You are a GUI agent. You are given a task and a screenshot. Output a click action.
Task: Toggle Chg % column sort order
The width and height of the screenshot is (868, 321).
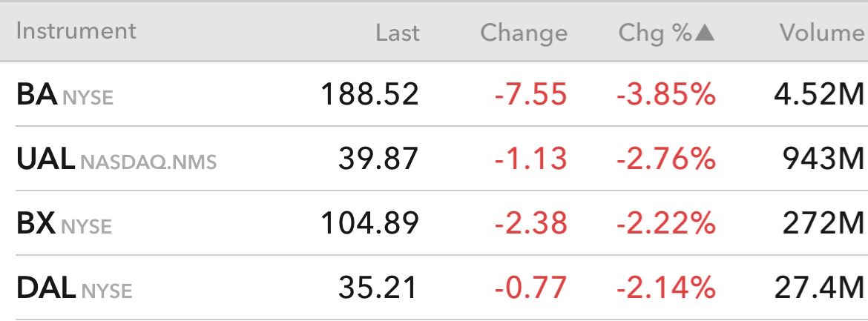pos(655,33)
